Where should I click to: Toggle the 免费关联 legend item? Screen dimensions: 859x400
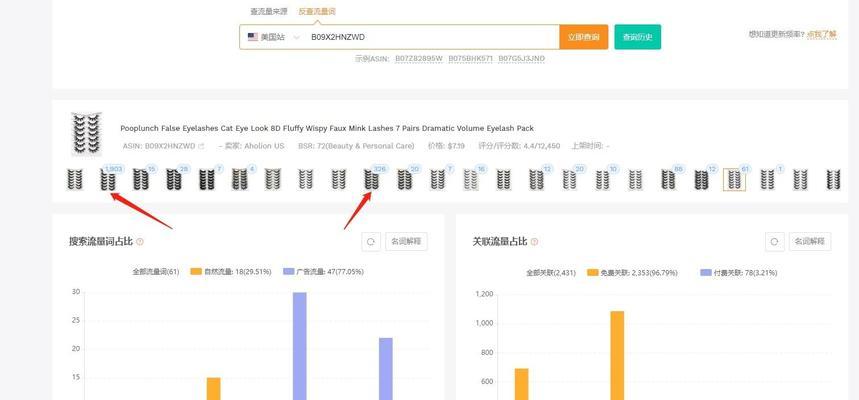(632, 272)
